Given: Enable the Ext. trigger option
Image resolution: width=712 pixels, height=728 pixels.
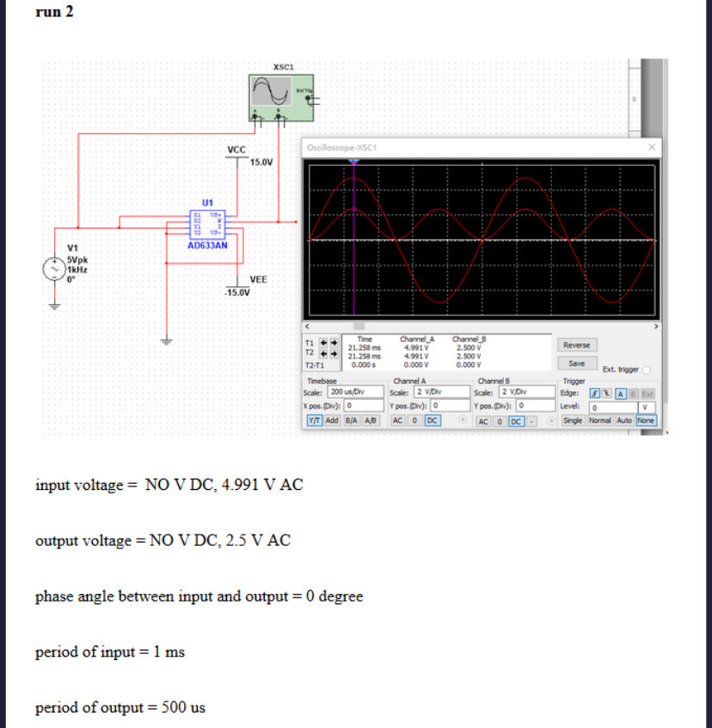Looking at the screenshot, I should [x=646, y=369].
